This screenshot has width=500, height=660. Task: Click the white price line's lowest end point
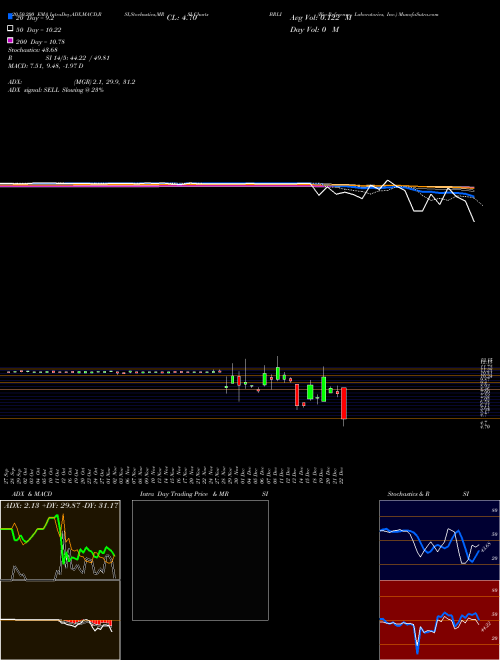[x=474, y=221]
